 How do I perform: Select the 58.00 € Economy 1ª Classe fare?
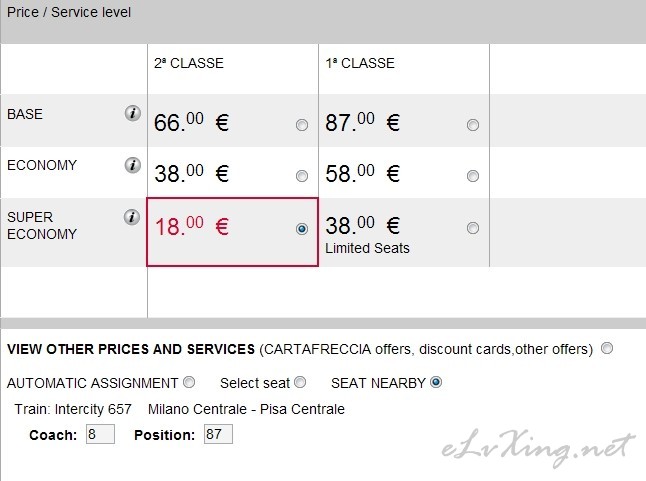click(x=473, y=176)
